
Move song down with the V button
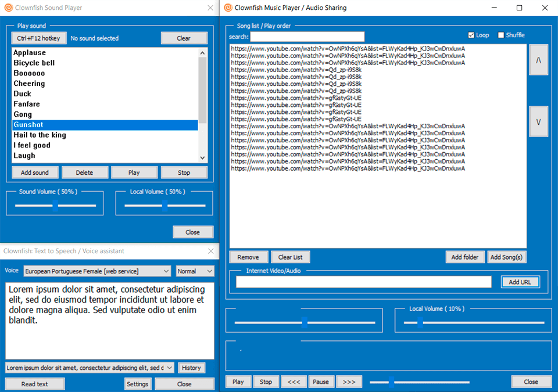coord(538,121)
